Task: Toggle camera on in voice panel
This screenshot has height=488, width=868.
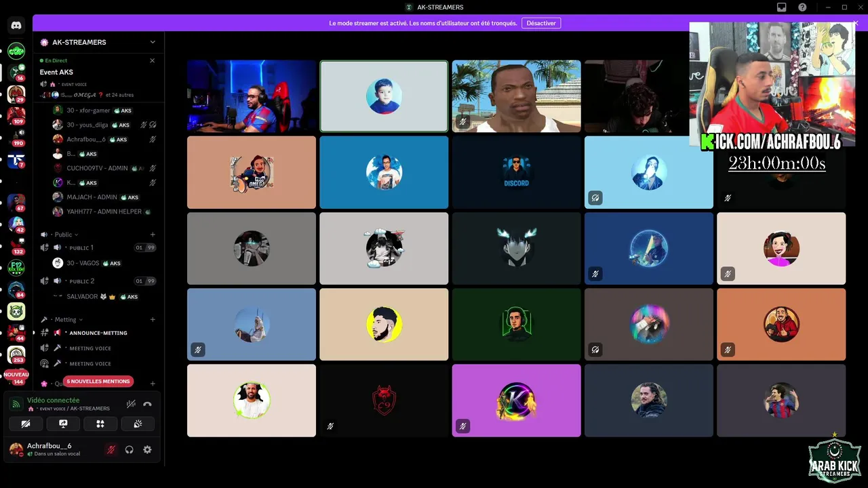Action: coord(26,424)
